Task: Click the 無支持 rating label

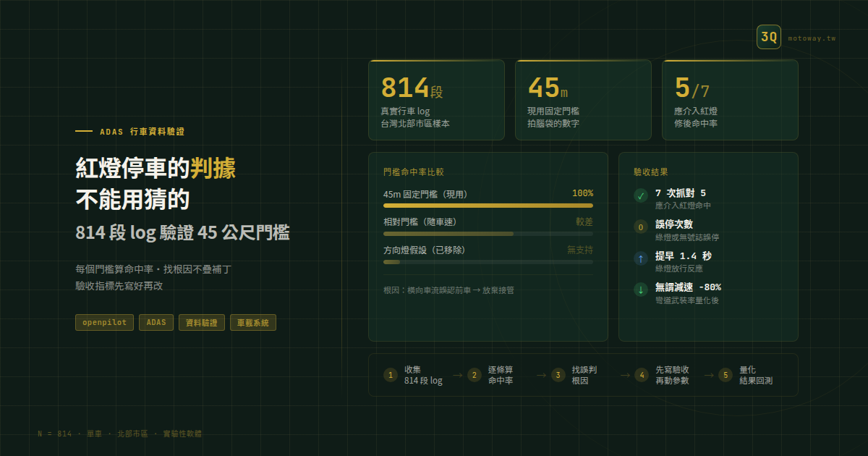Action: 580,250
